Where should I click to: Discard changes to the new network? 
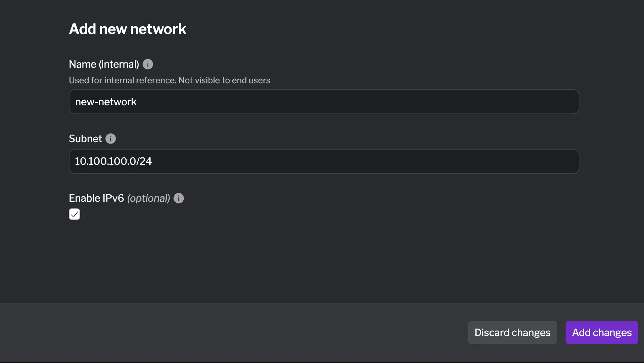tap(512, 333)
